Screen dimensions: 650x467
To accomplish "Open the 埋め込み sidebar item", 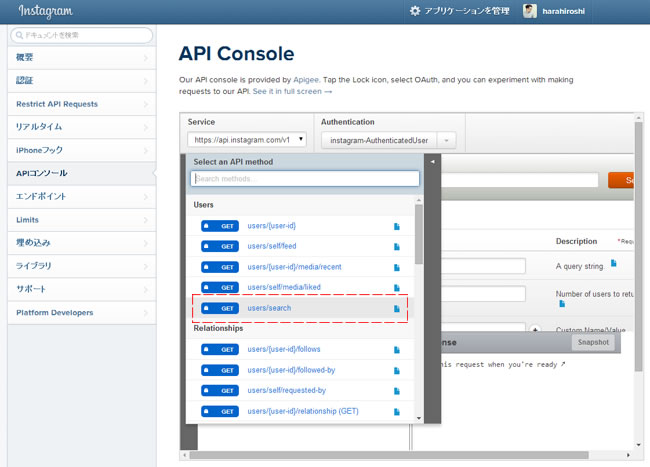I will coord(82,243).
